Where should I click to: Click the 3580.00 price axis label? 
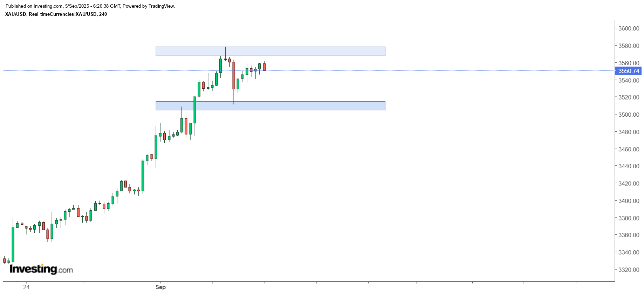pos(629,46)
